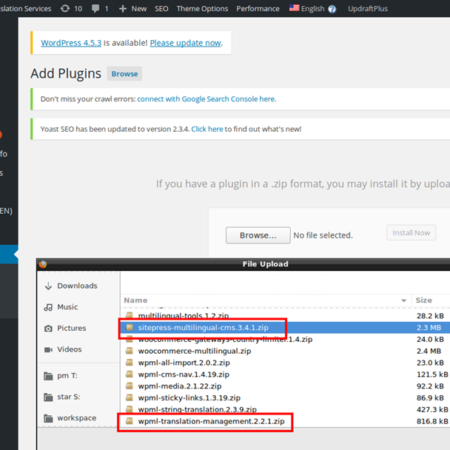Click the Please update now link

[185, 43]
